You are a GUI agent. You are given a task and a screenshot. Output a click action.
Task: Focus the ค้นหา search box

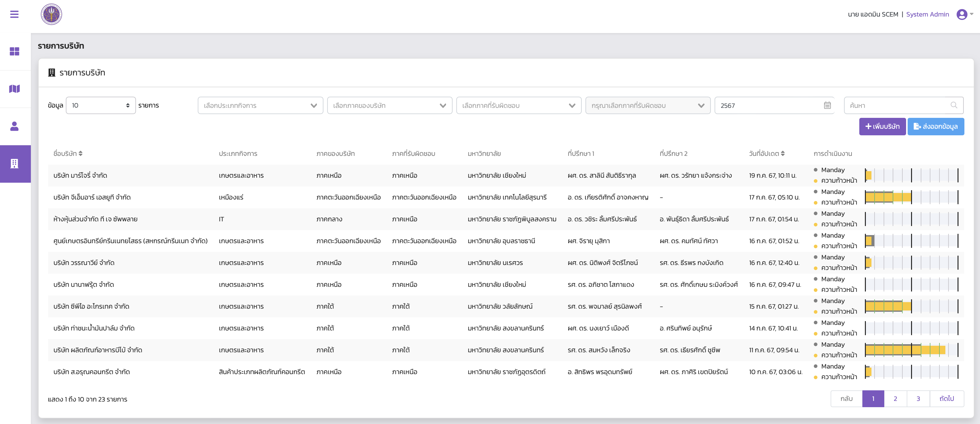coord(904,105)
